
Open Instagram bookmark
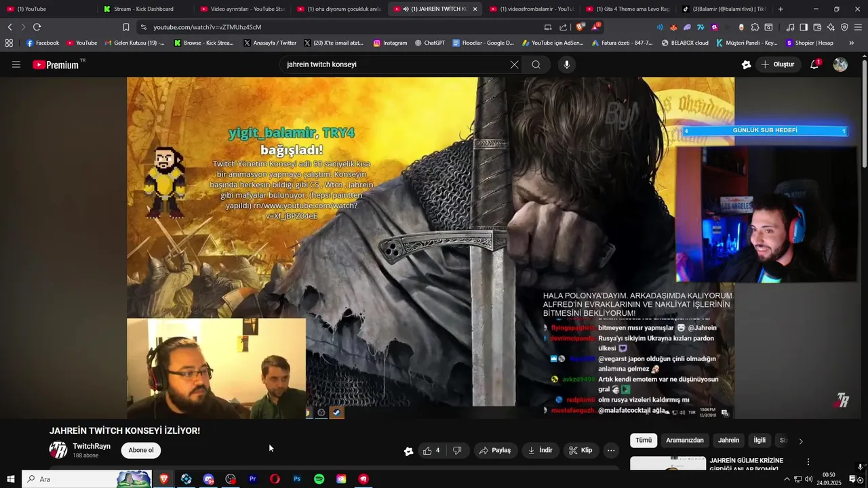click(390, 43)
